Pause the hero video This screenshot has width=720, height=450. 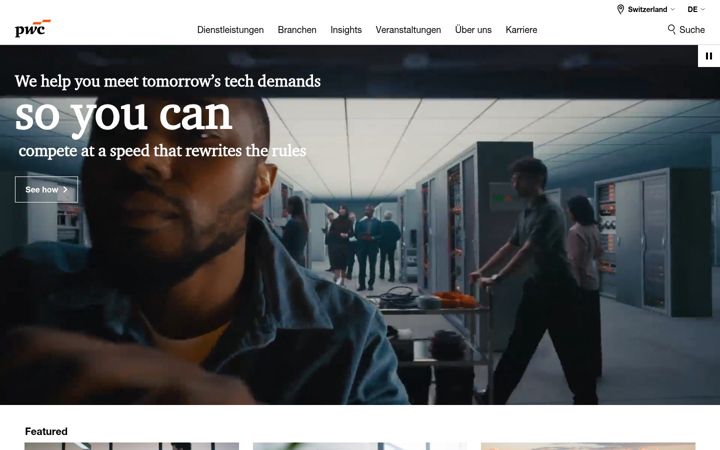[709, 56]
